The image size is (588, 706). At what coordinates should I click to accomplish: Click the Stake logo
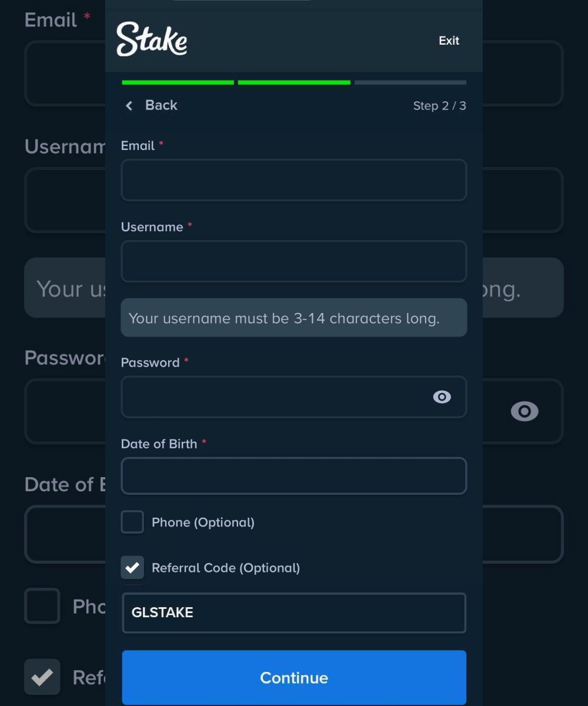152,40
